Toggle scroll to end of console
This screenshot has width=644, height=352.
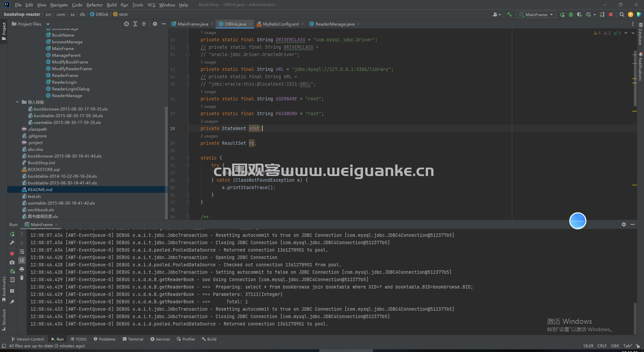coord(22,260)
